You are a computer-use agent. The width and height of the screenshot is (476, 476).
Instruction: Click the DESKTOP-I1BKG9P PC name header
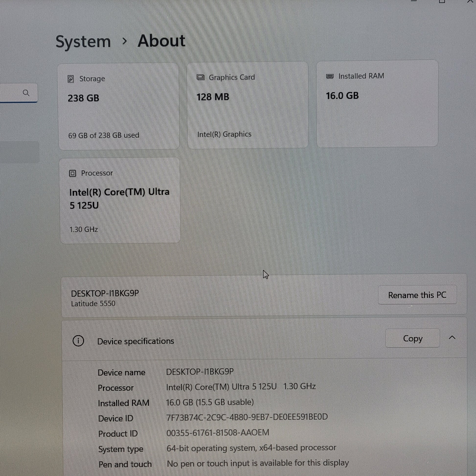105,294
